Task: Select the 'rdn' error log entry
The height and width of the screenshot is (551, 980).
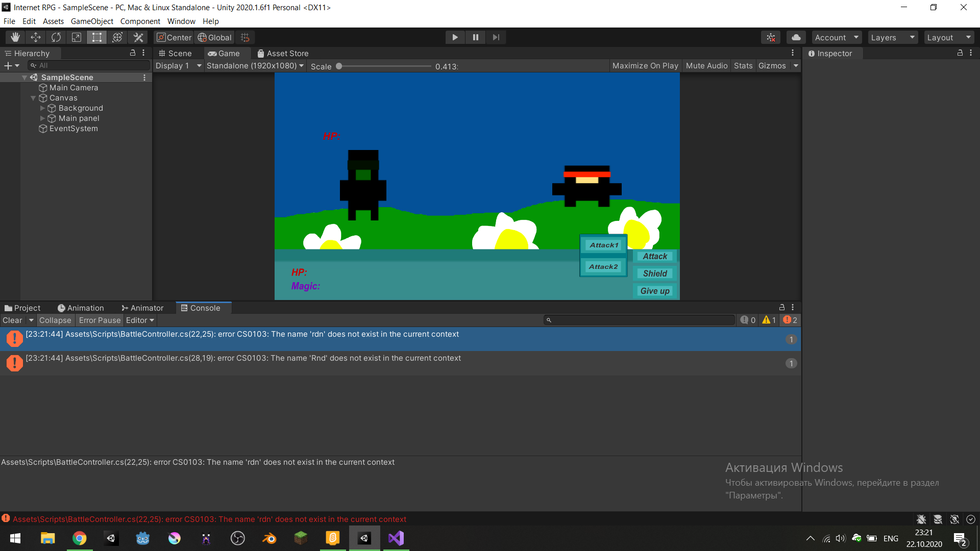Action: 400,339
